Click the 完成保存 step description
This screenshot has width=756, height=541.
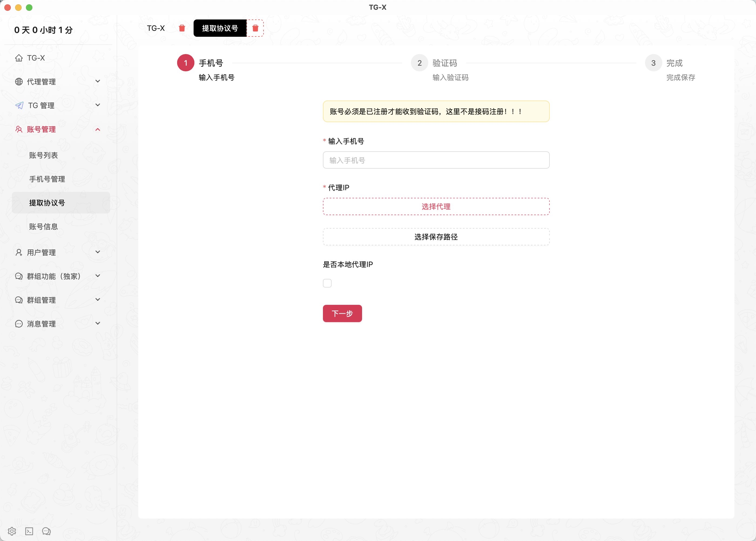pyautogui.click(x=681, y=77)
